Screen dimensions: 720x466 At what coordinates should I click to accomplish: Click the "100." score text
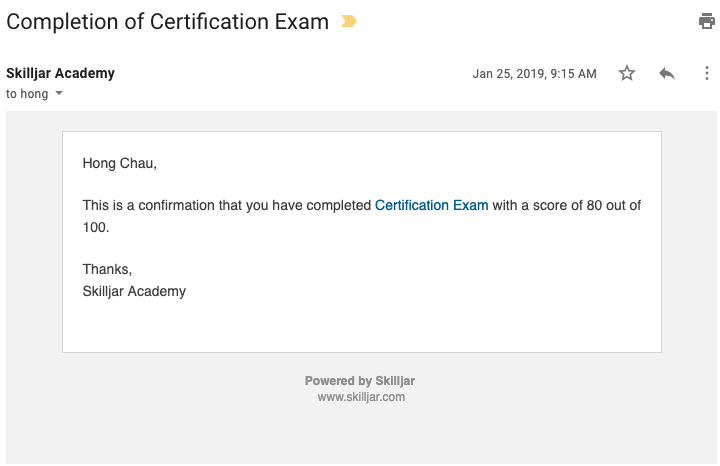[96, 227]
